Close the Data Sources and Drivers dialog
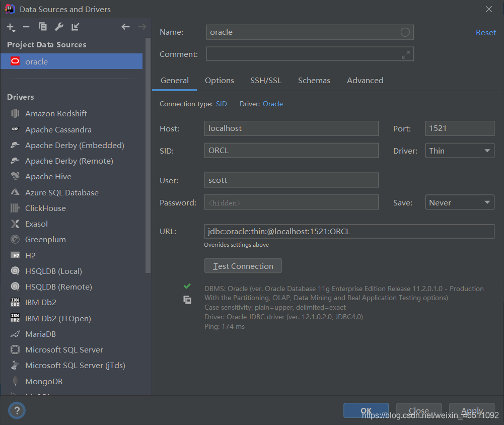The width and height of the screenshot is (504, 425). click(488, 9)
